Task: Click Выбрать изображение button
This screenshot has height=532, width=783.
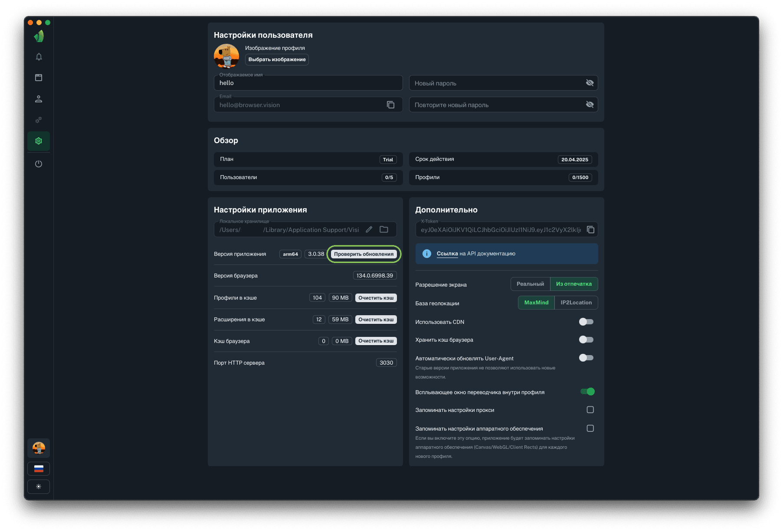Action: click(x=277, y=59)
